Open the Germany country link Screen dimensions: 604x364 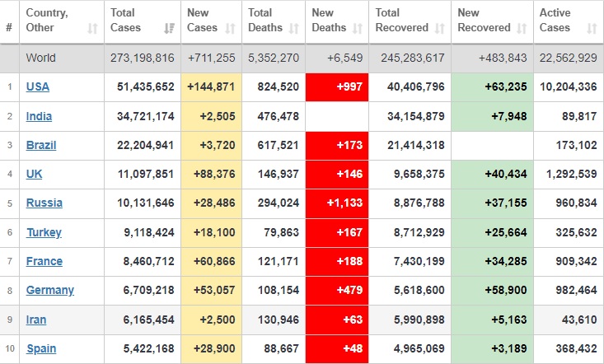point(50,290)
